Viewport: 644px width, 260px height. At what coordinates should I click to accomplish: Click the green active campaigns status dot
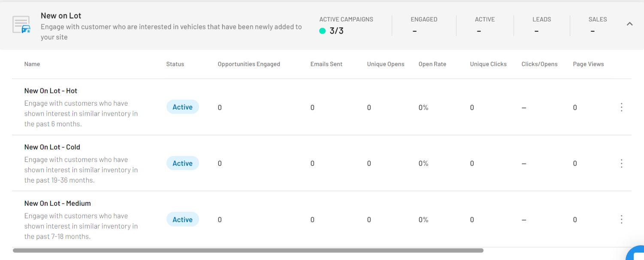[x=323, y=31]
